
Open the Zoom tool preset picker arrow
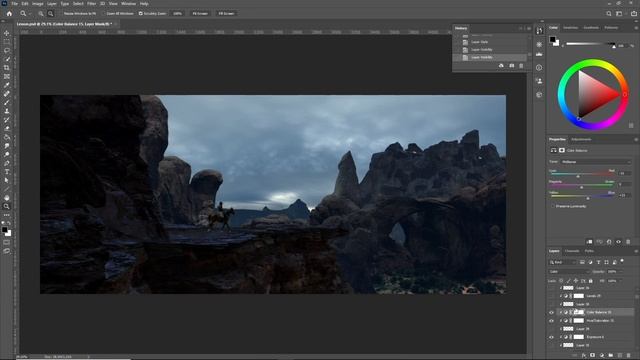tap(30, 14)
